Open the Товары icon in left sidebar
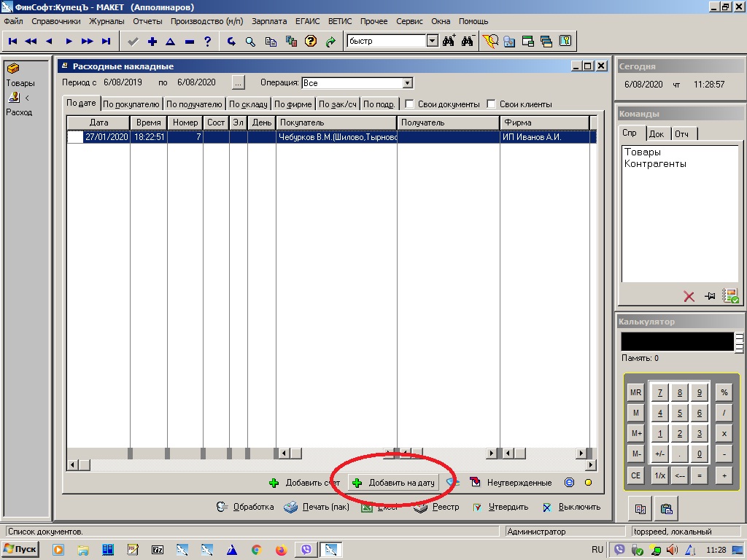 [13, 69]
